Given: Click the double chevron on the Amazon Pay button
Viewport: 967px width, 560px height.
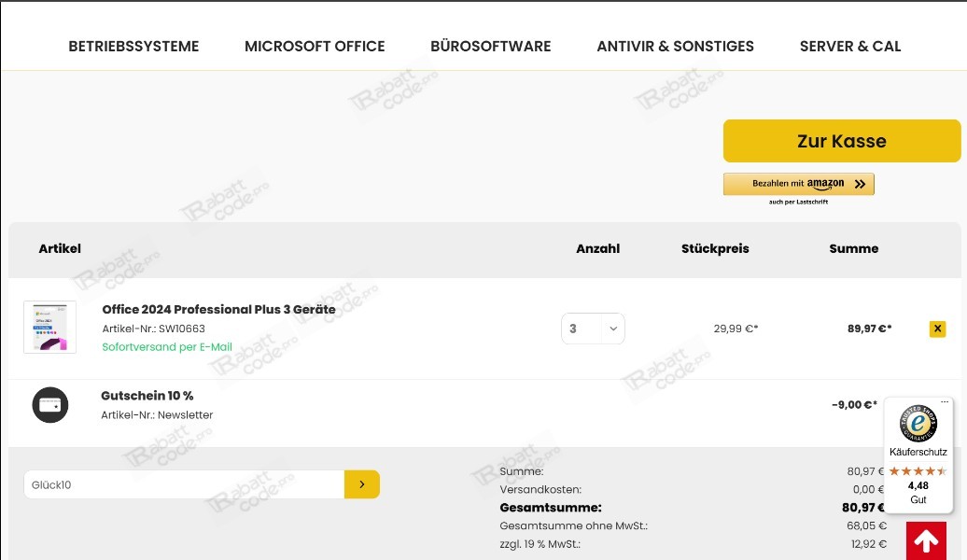Looking at the screenshot, I should pyautogui.click(x=859, y=183).
